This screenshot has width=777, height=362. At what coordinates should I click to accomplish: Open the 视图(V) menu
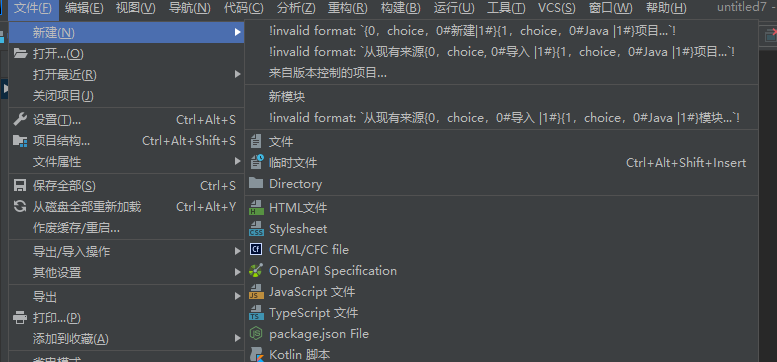click(x=135, y=8)
